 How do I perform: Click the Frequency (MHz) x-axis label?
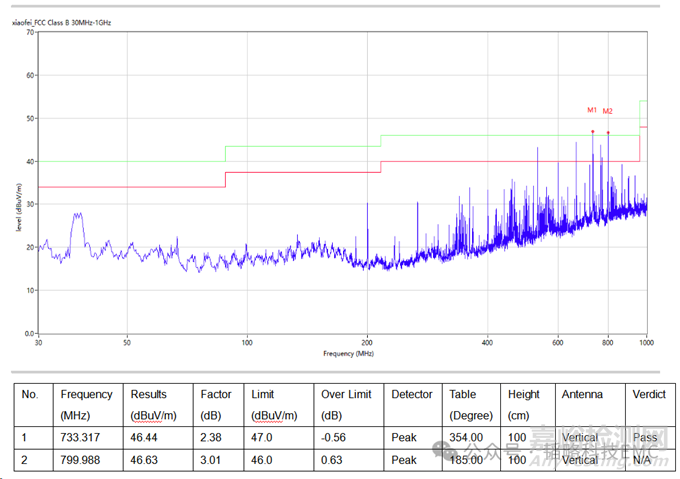[x=348, y=354]
